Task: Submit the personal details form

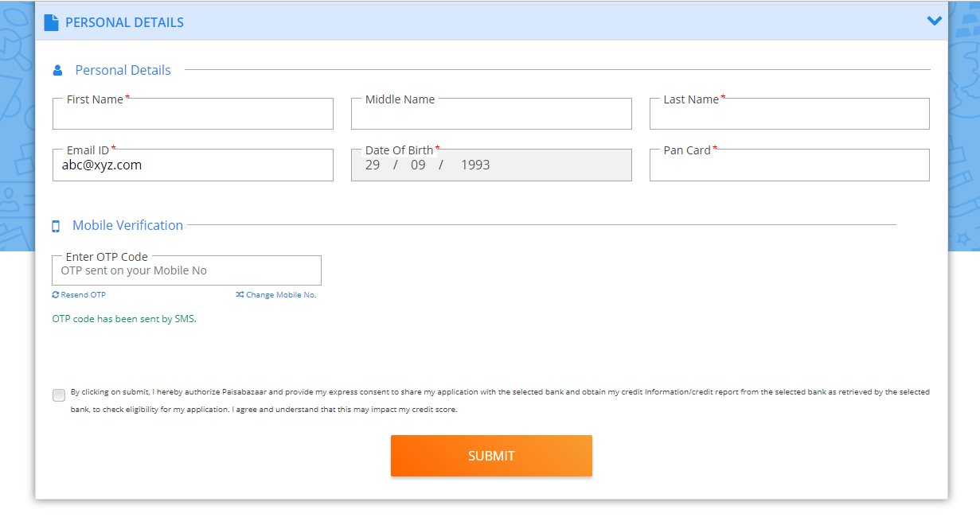Action: (x=491, y=456)
